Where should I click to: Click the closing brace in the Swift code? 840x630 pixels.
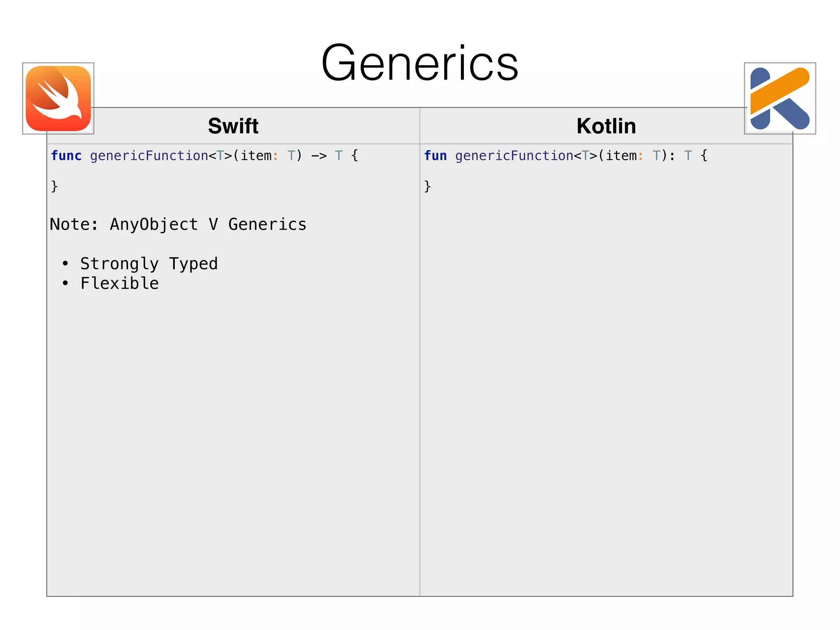click(55, 186)
